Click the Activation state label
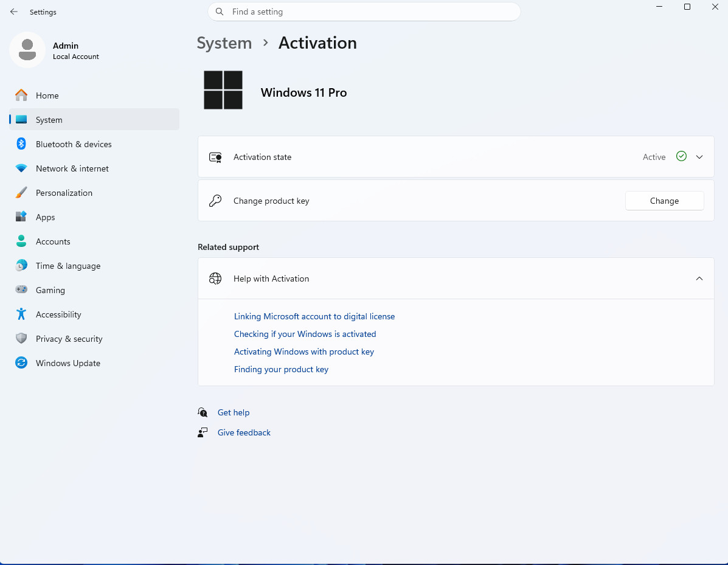 262,157
